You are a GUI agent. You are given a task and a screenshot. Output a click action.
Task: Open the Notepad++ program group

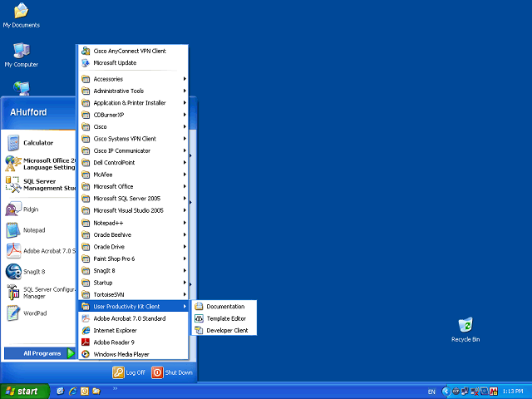click(133, 223)
